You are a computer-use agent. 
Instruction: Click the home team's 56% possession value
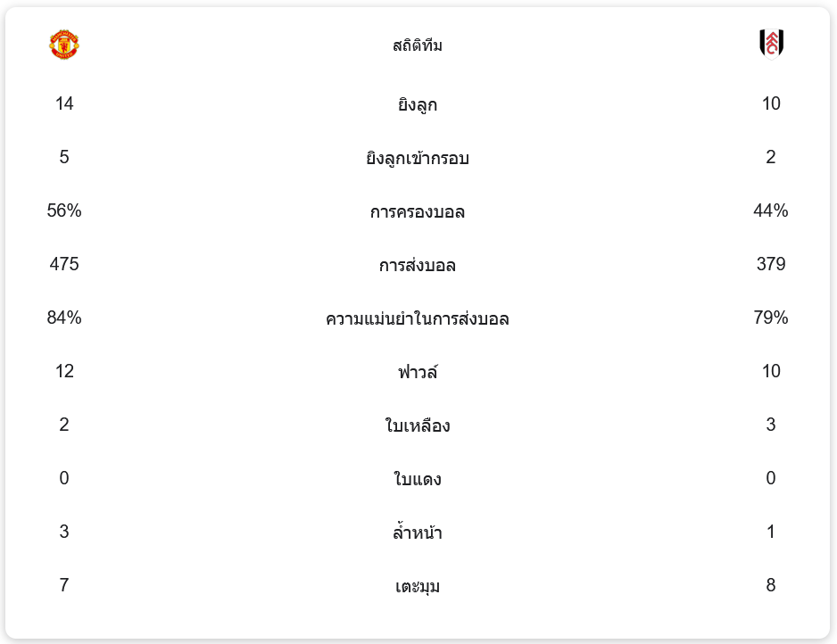tap(64, 211)
